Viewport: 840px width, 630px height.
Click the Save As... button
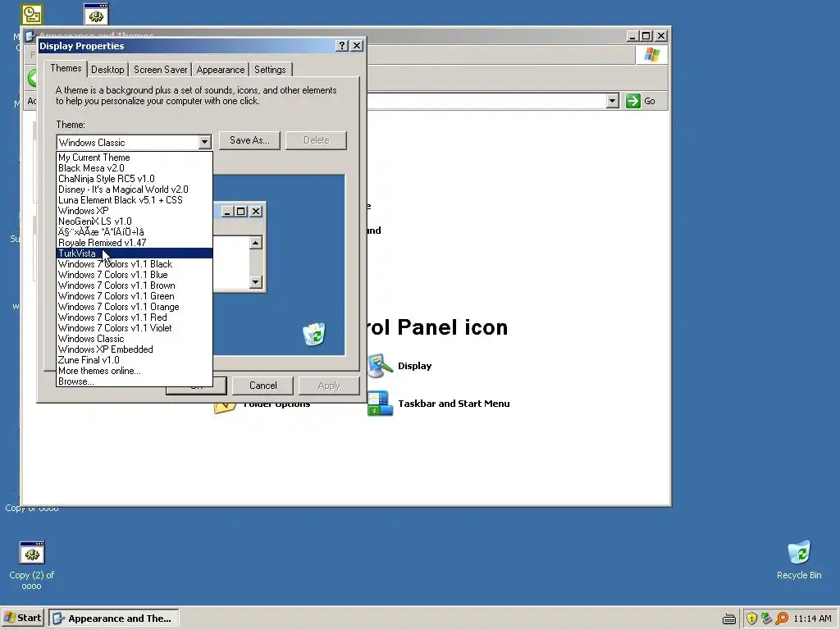[x=249, y=140]
